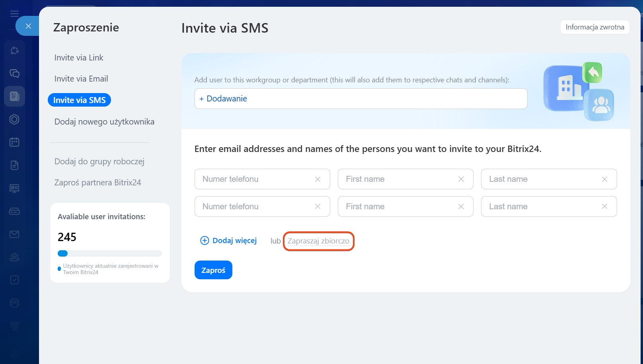
Task: Clear the first row First name field
Action: click(x=461, y=179)
